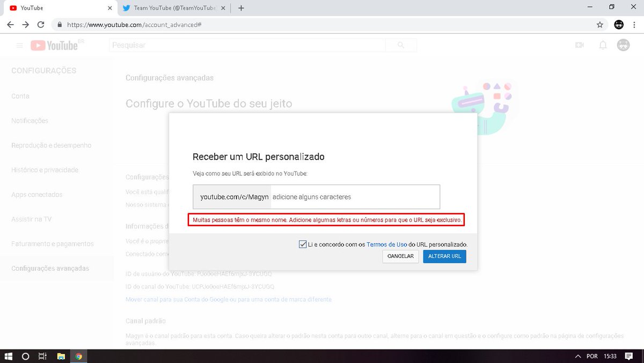Bookmark this page with the star icon

pos(600,25)
